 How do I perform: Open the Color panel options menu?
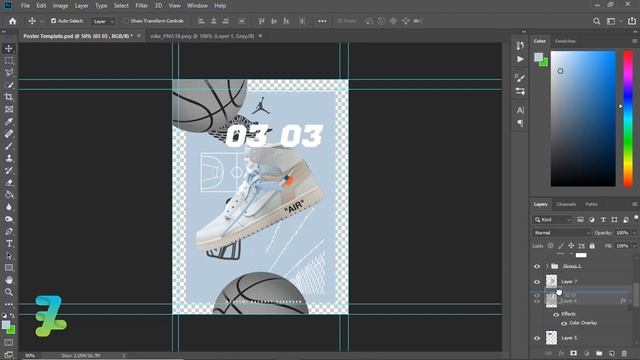(x=634, y=41)
